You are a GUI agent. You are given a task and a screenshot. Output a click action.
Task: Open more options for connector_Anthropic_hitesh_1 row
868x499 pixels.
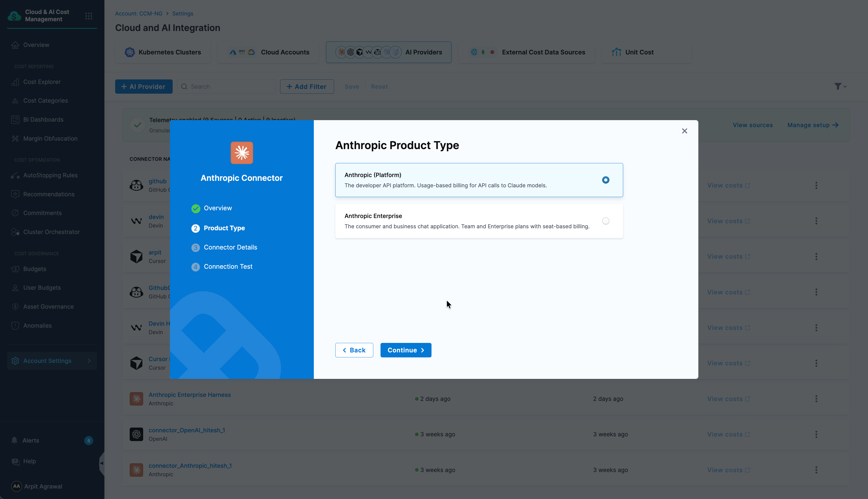(x=816, y=470)
